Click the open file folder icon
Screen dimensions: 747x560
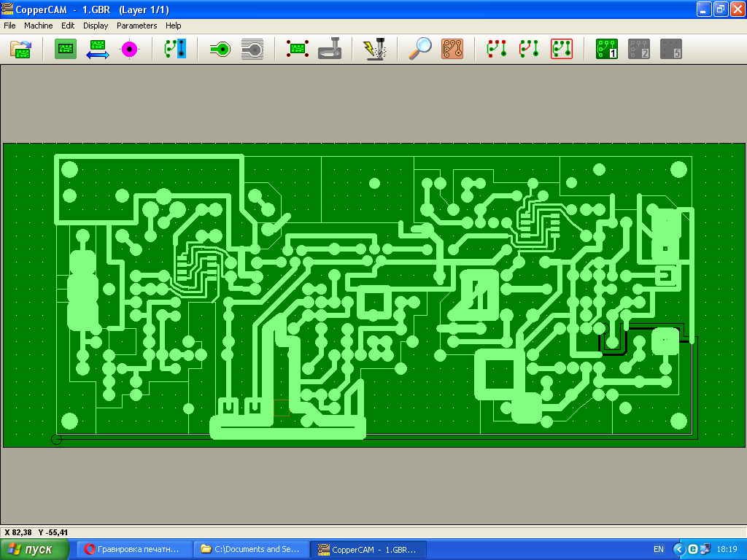[x=21, y=49]
